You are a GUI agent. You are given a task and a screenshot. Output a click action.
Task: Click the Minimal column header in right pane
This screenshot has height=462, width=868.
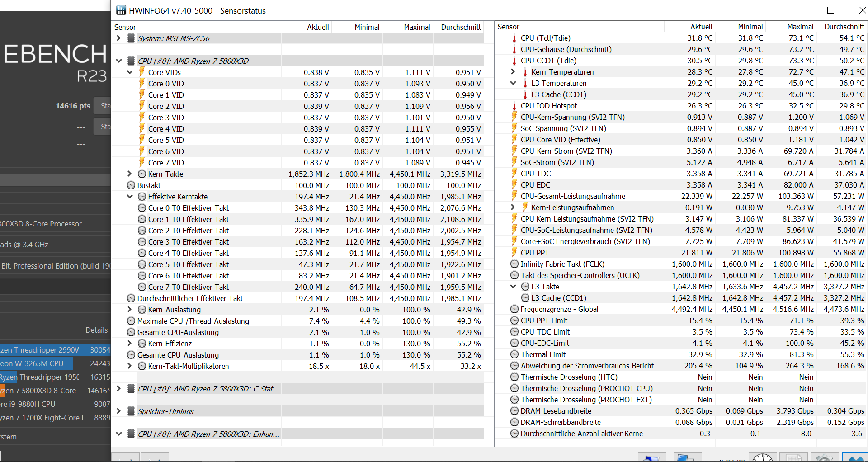point(741,27)
